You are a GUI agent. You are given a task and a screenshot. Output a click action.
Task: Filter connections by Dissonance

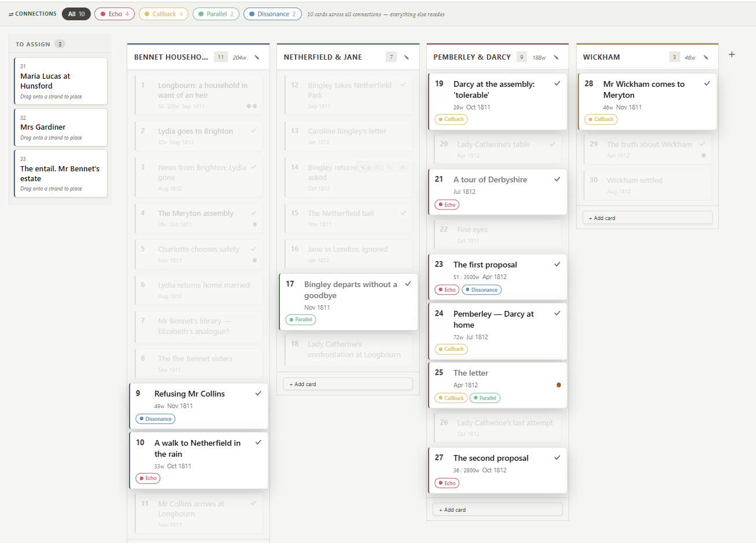(x=272, y=14)
